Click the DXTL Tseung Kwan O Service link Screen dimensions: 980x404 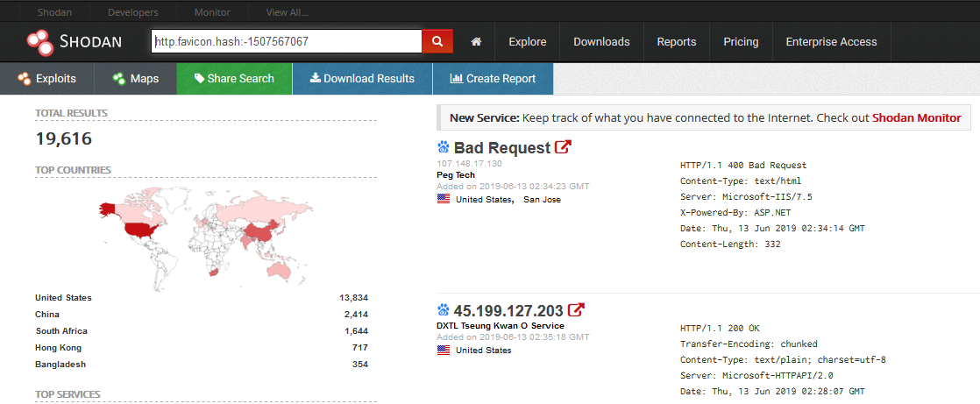501,326
